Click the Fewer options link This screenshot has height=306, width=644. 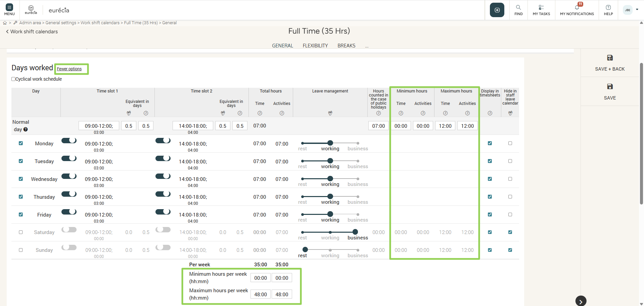pyautogui.click(x=69, y=69)
